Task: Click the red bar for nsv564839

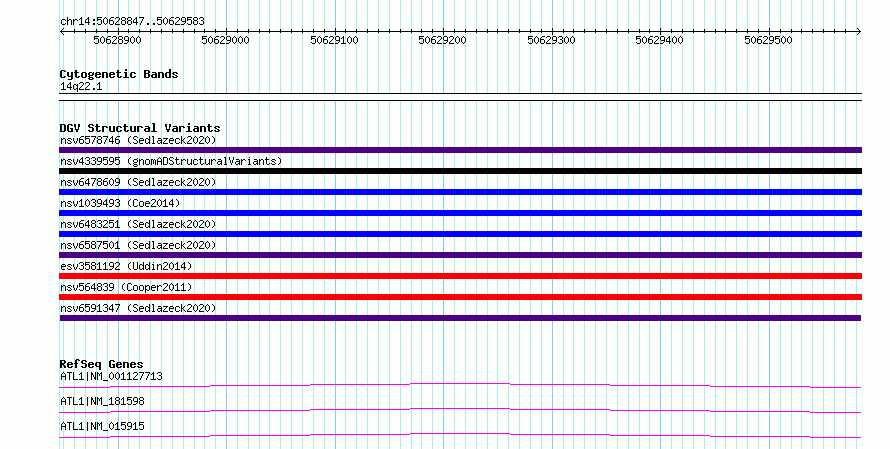Action: coord(460,297)
